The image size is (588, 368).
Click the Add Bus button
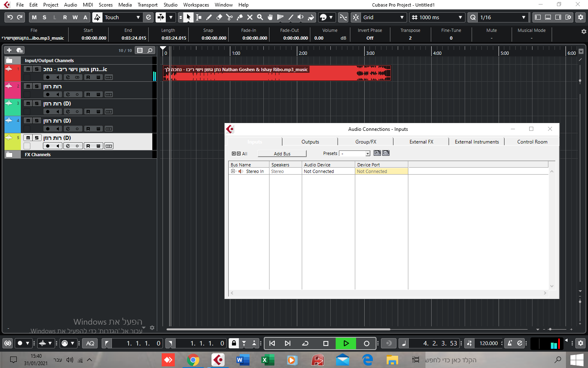coord(282,154)
